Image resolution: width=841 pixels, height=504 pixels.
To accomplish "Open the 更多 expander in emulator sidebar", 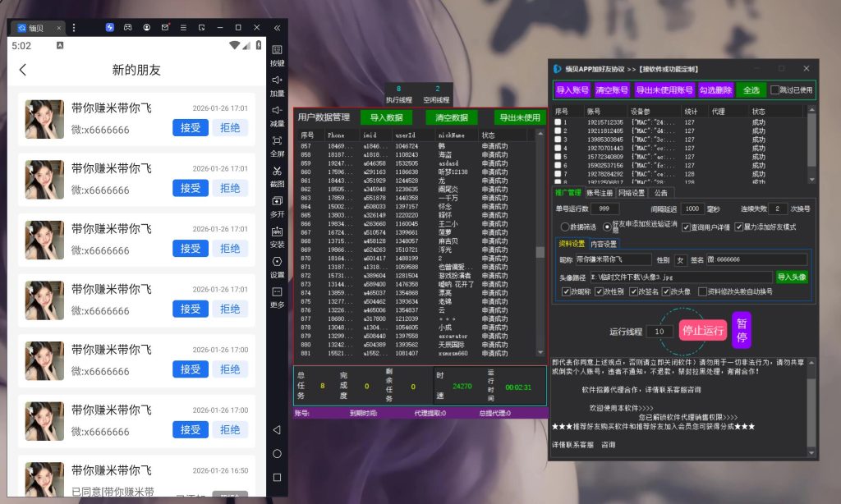I will click(x=277, y=292).
